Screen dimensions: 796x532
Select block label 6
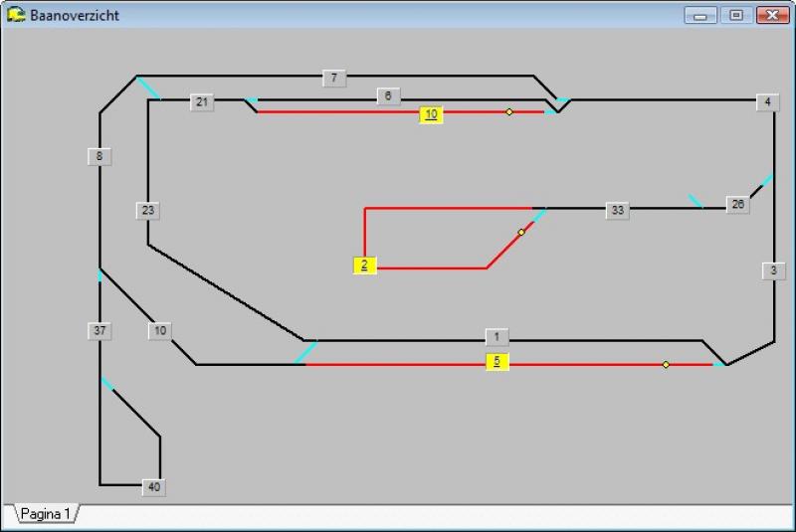coord(388,95)
